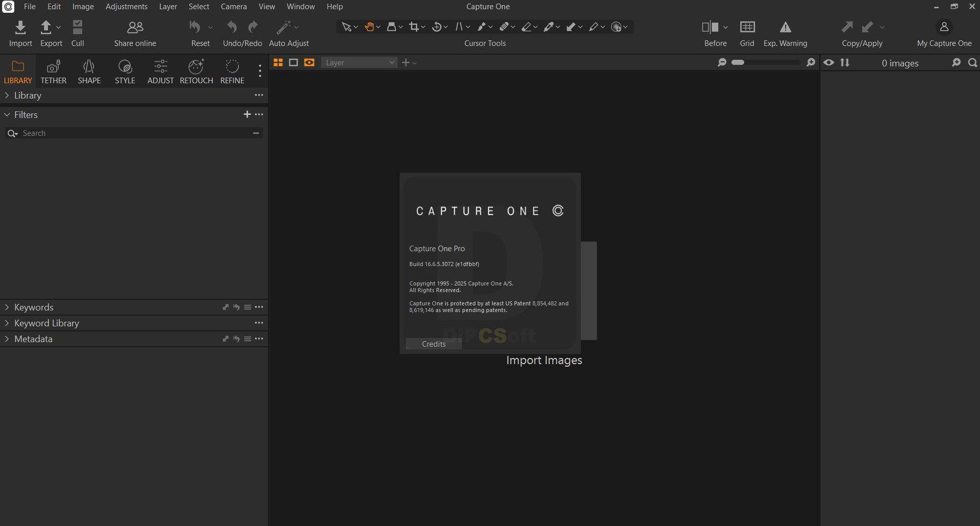980x526 pixels.
Task: Collapse the Filters panel
Action: tap(7, 115)
